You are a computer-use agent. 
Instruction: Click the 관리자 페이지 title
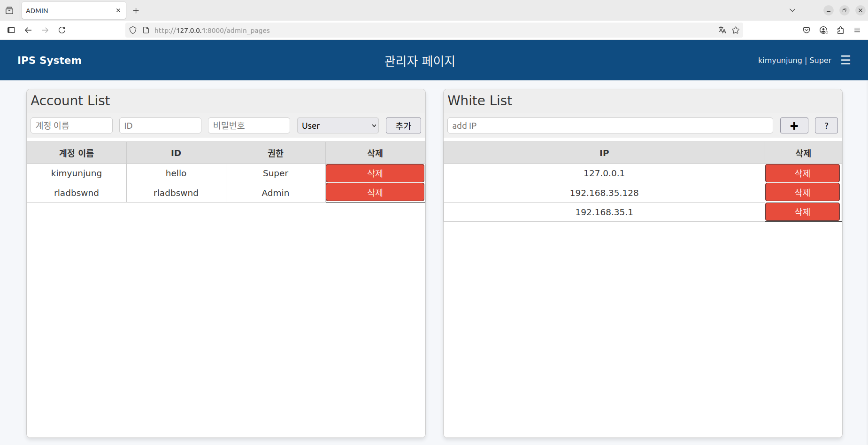420,61
